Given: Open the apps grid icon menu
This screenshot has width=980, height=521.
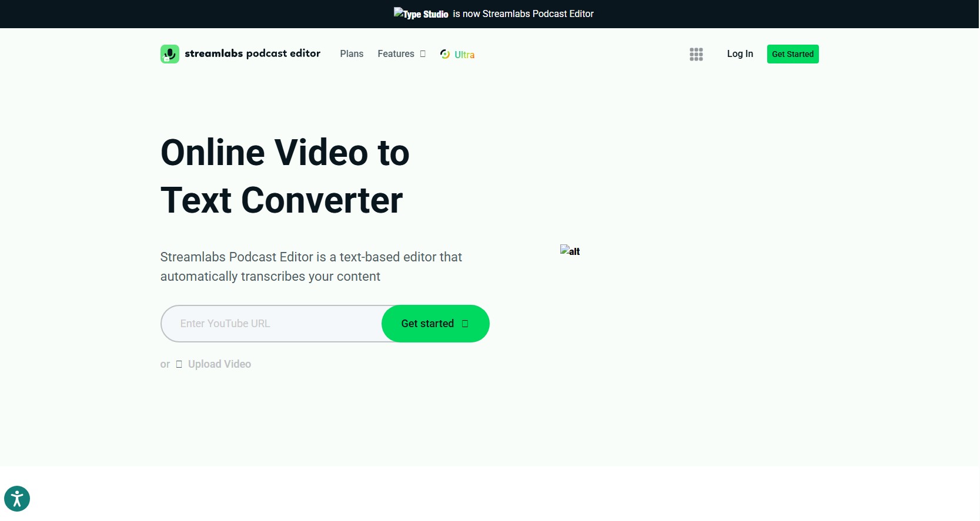Looking at the screenshot, I should [696, 54].
